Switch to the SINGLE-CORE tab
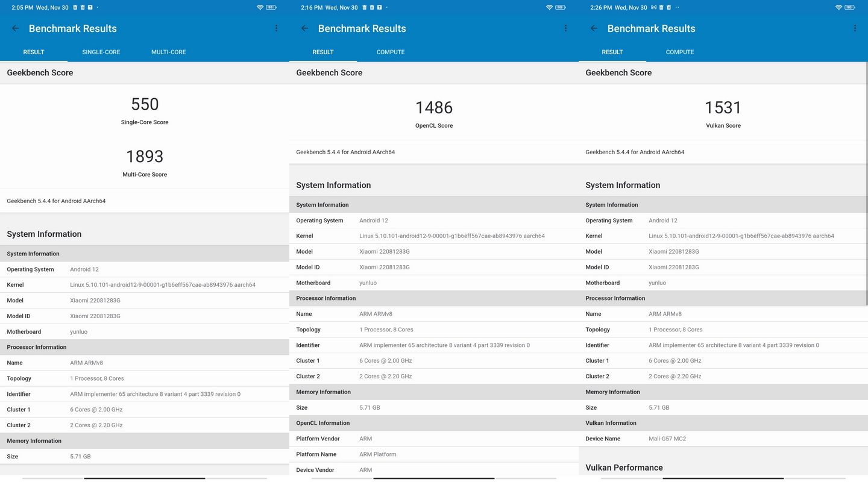The width and height of the screenshot is (868, 482). pos(101,52)
